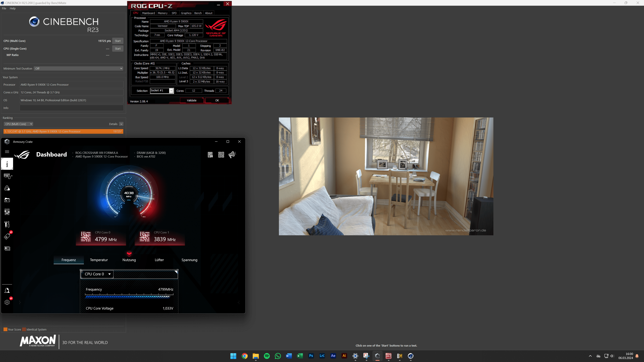Switch to the CPU-Z Mainboard tab
The width and height of the screenshot is (644, 362).
(148, 13)
